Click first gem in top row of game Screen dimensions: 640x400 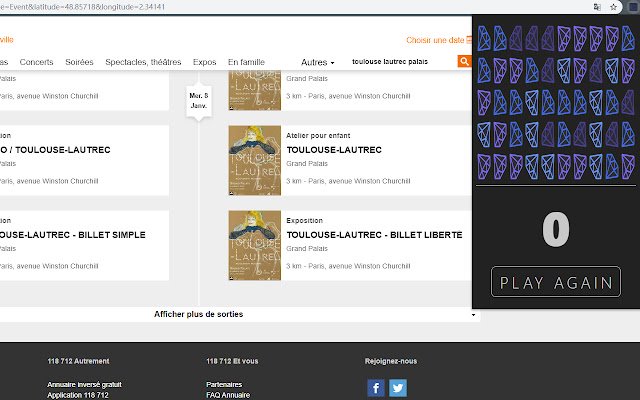coord(484,38)
